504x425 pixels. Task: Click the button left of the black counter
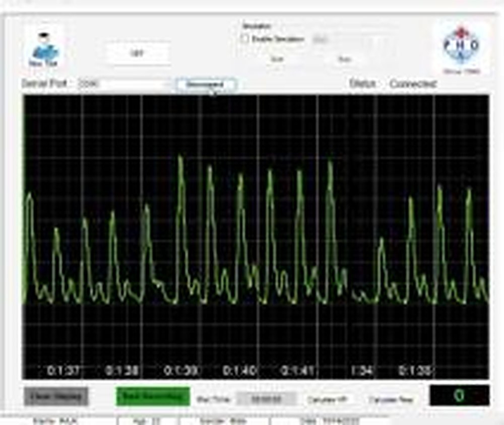coord(391,400)
